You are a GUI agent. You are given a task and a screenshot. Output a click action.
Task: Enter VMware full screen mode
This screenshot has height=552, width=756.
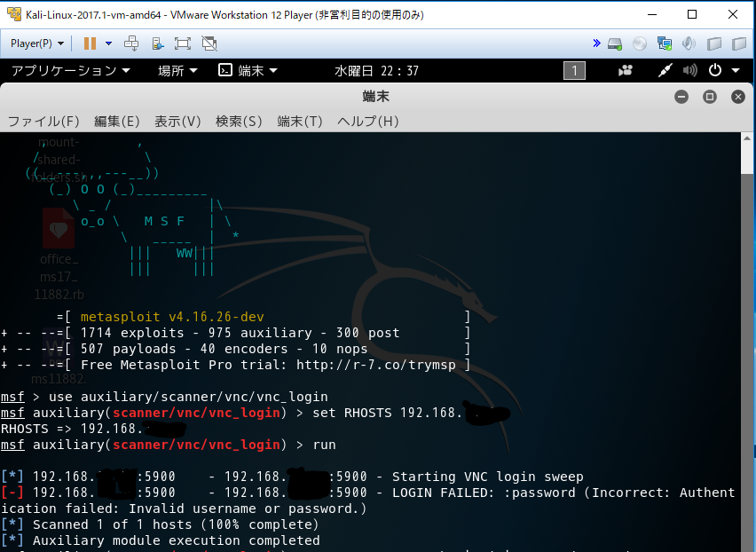click(x=183, y=43)
